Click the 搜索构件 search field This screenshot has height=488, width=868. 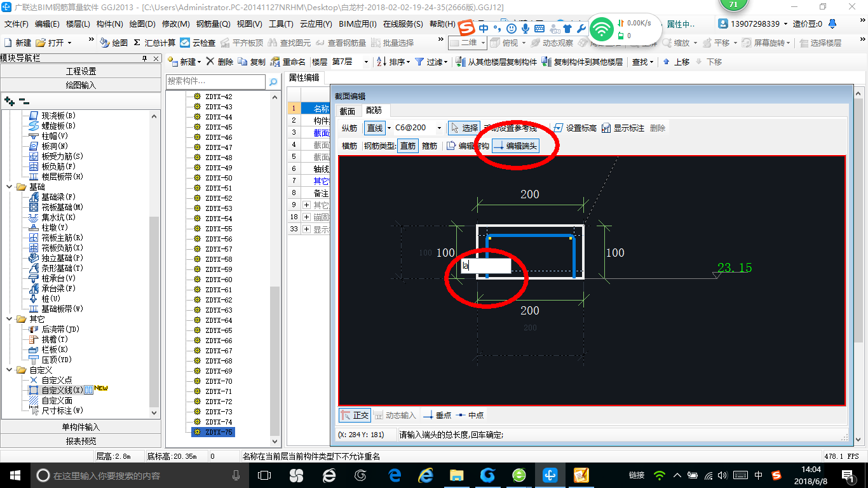(216, 82)
